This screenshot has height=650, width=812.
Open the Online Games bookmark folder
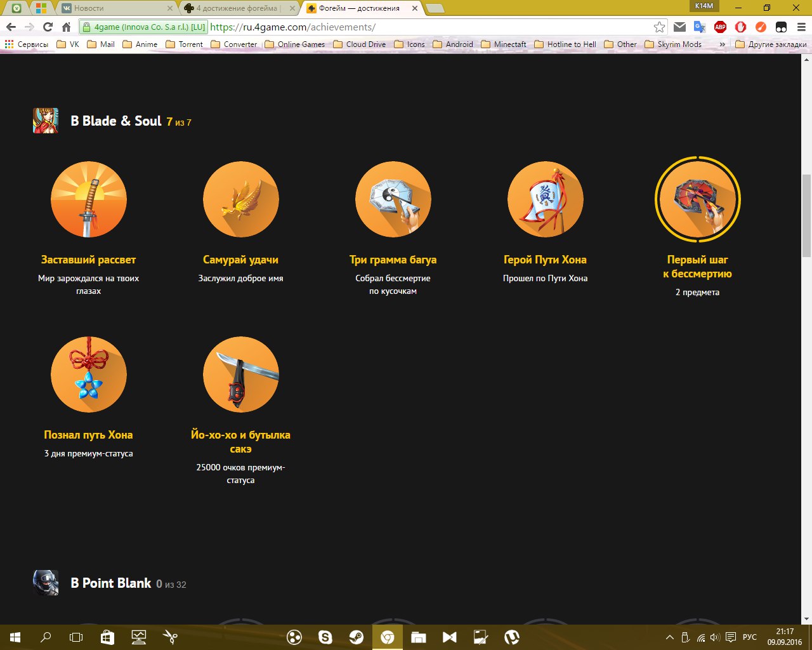click(295, 44)
